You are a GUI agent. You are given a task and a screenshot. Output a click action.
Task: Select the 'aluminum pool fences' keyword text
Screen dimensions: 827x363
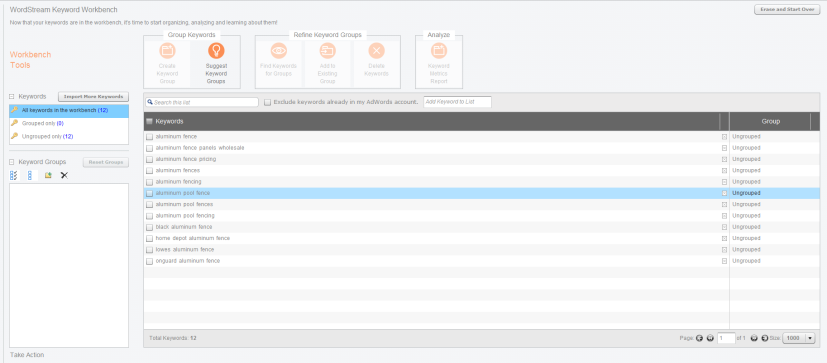pos(184,204)
